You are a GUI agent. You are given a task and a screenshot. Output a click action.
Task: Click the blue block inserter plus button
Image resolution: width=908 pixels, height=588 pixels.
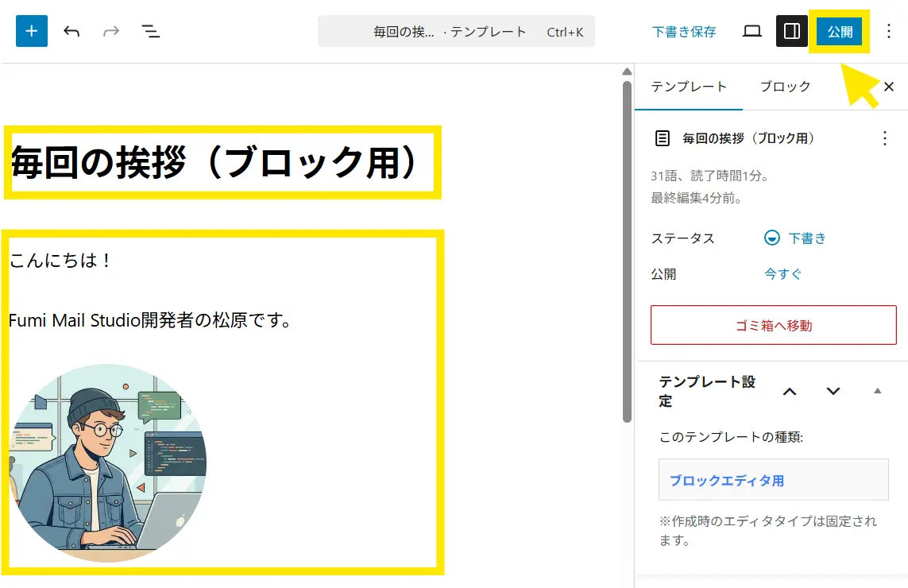coord(32,32)
